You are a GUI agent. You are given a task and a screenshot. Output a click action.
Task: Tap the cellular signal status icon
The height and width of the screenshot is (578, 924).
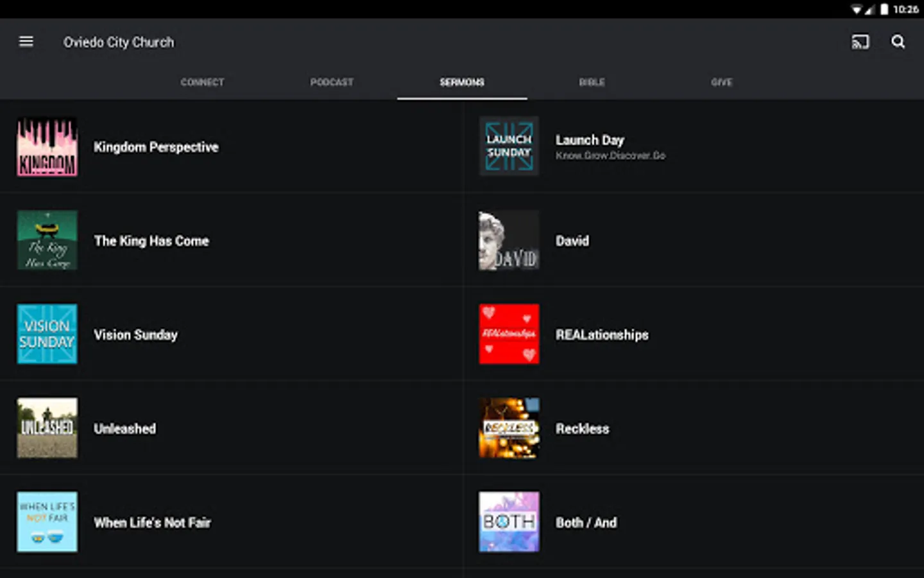click(869, 9)
